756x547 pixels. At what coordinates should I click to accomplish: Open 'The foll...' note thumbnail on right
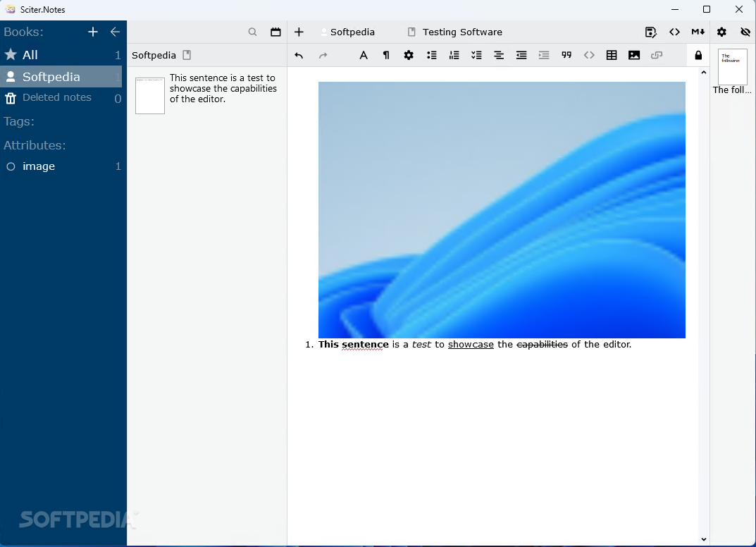point(732,72)
